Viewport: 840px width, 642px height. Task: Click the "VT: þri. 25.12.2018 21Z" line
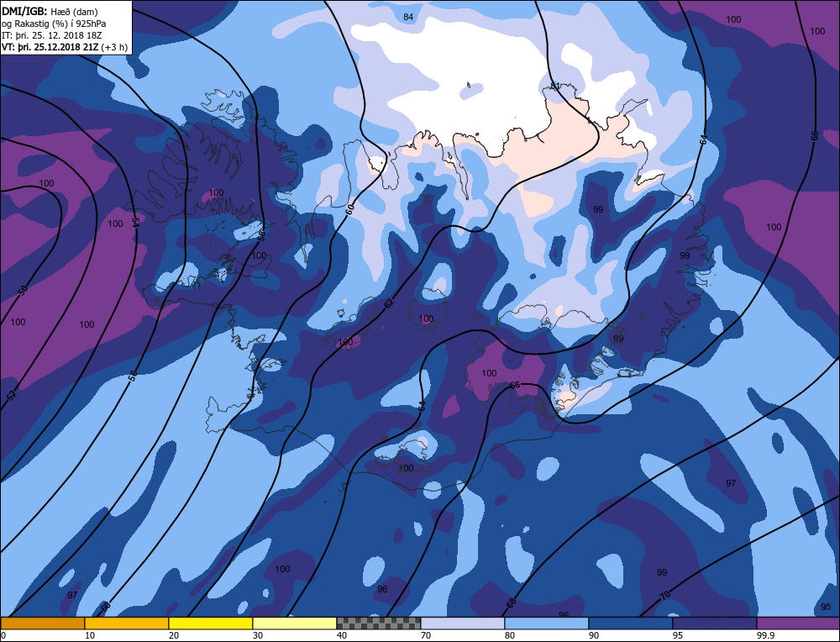(x=52, y=47)
